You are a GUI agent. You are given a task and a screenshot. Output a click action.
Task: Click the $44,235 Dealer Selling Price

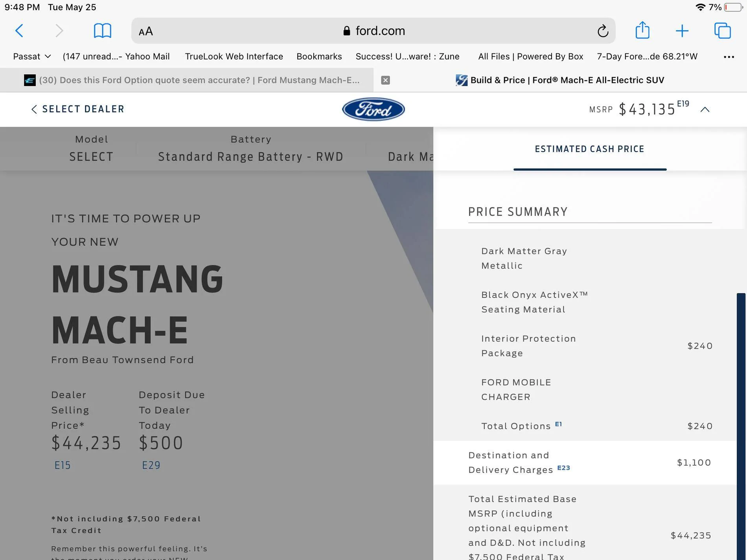click(x=86, y=443)
